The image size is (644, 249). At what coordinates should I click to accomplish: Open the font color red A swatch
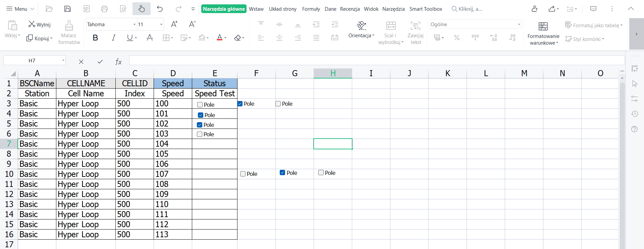coord(219,38)
